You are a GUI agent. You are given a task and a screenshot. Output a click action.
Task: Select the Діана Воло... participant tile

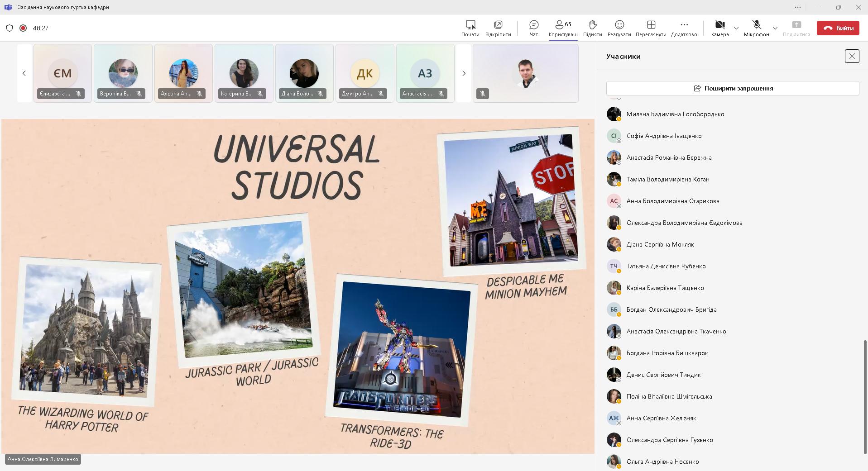(x=304, y=73)
